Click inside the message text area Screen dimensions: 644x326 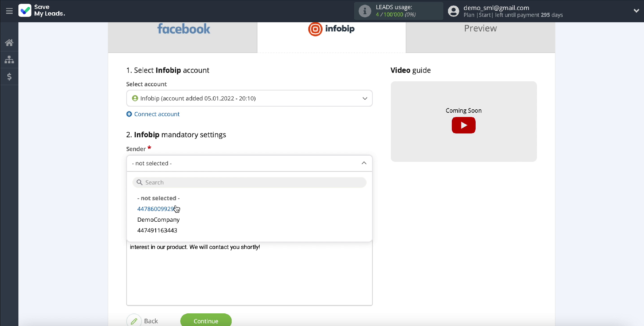click(x=249, y=273)
